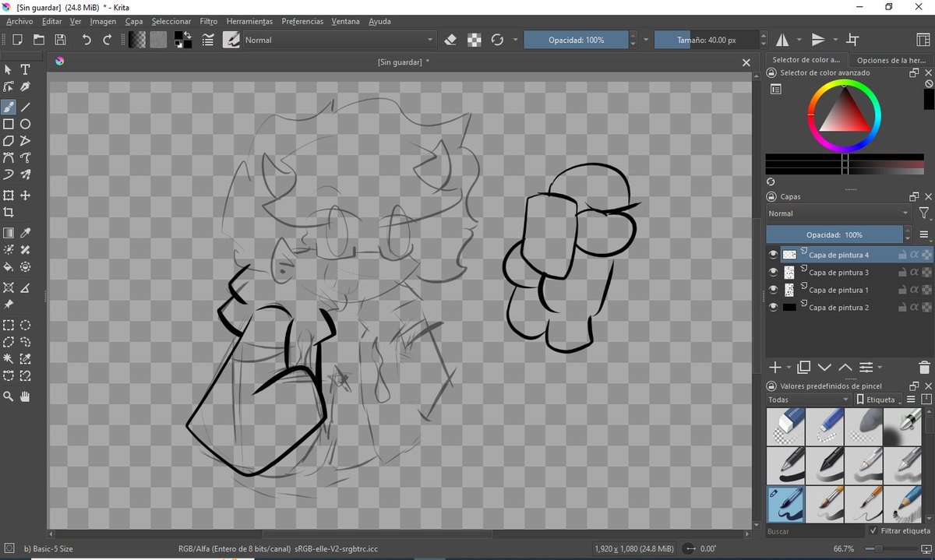This screenshot has width=935, height=560.
Task: Click the horizontal mirror tool icon
Action: (x=782, y=40)
